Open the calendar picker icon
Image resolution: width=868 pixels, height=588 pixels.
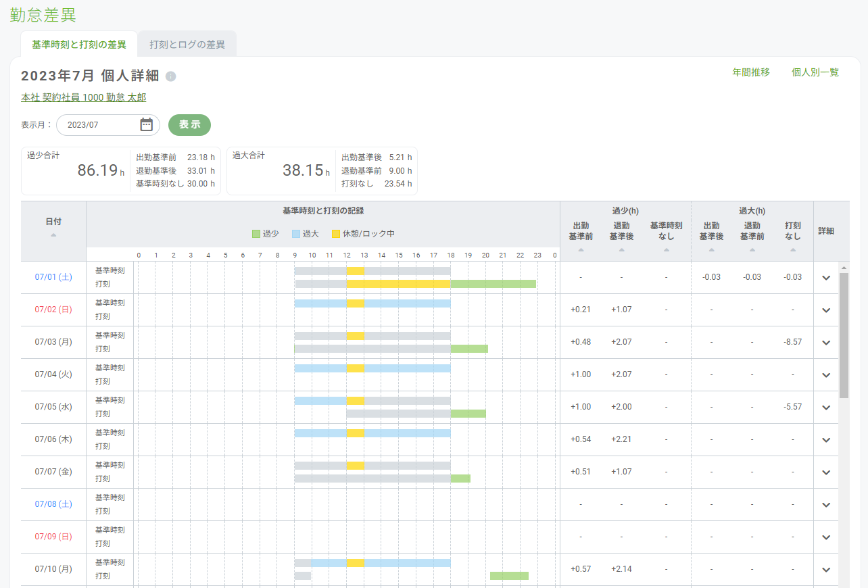point(146,125)
